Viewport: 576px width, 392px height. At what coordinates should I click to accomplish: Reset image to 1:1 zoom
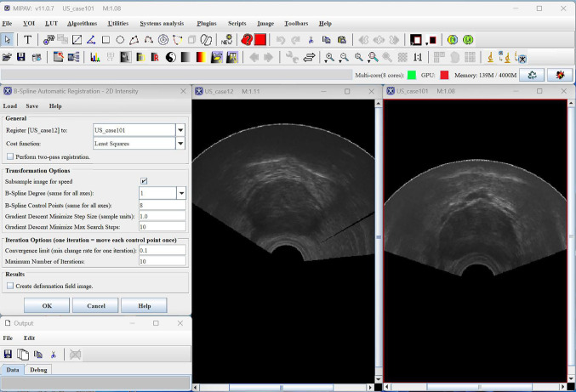(418, 57)
